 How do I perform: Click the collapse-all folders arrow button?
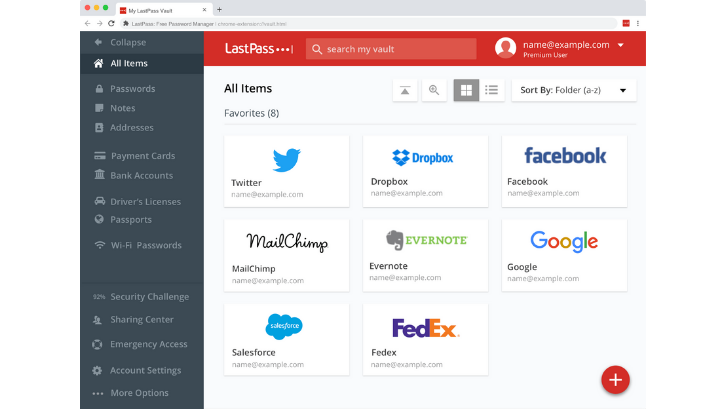tap(405, 90)
